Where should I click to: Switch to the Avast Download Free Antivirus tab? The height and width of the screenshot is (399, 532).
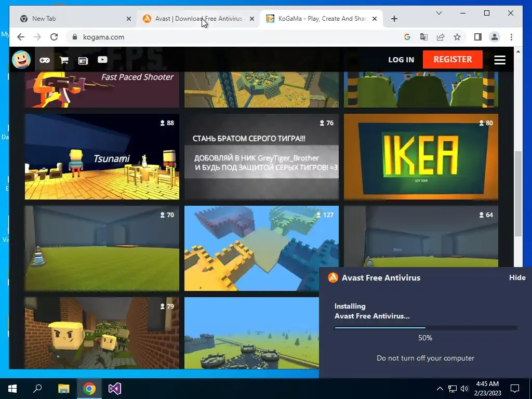(x=198, y=19)
